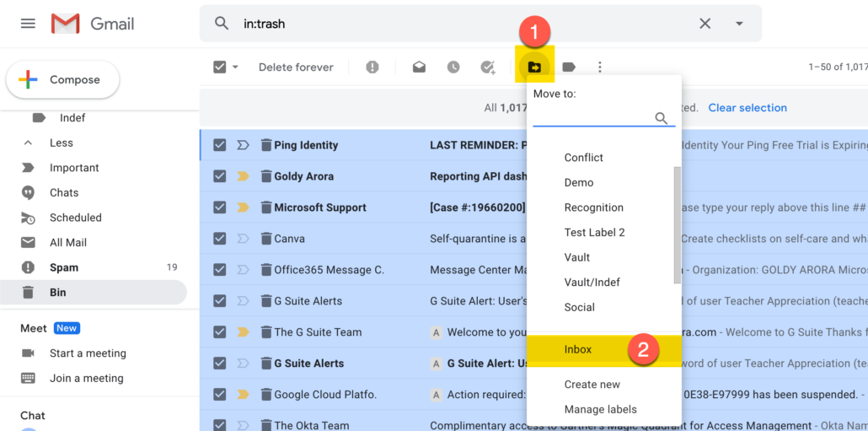Click the New badge next to Meet
Viewport: 868px width, 431px height.
[x=67, y=328]
